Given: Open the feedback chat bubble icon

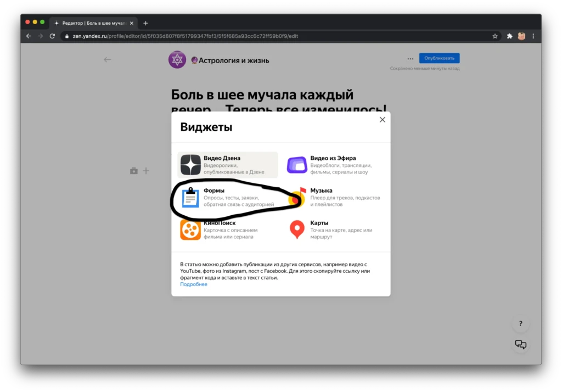Looking at the screenshot, I should coord(520,345).
